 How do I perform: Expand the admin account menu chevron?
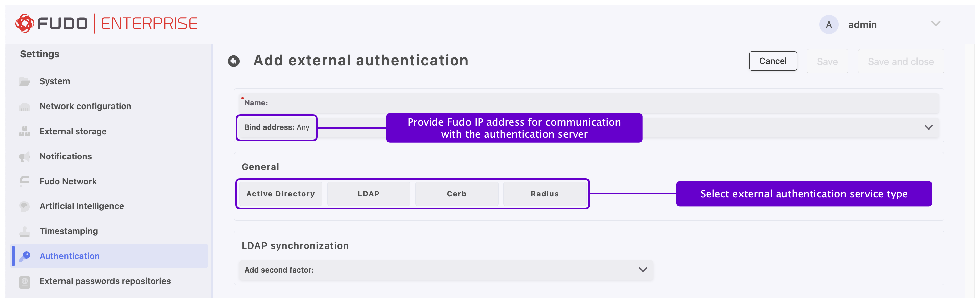click(x=935, y=23)
